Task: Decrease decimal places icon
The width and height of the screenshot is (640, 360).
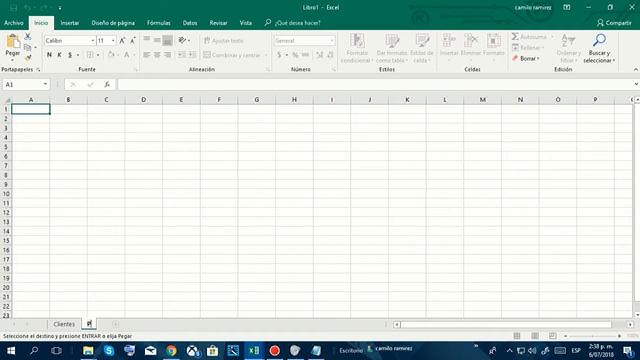Action: coord(330,55)
